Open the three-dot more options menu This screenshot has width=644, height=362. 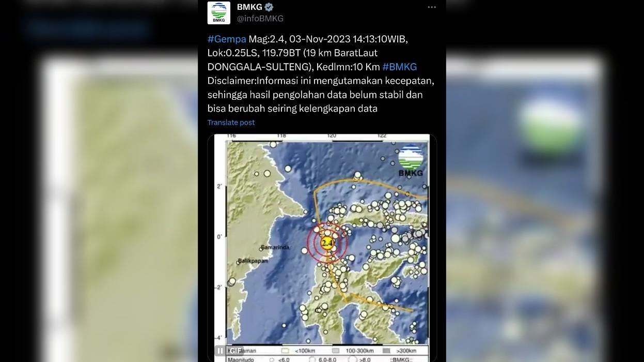click(x=432, y=7)
